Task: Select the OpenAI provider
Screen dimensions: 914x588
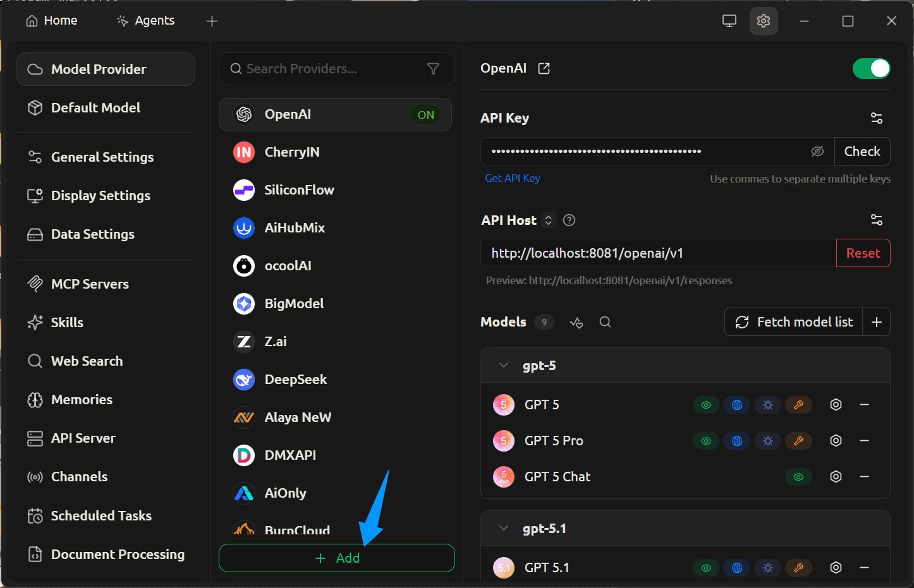Action: point(335,114)
